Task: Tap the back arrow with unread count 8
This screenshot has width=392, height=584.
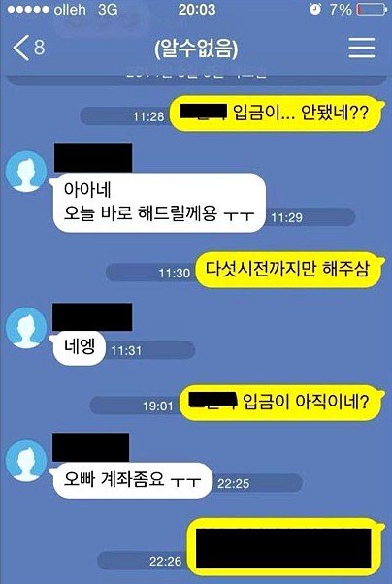Action: (29, 48)
